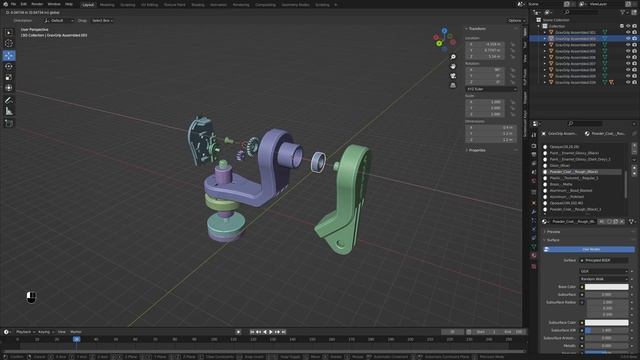This screenshot has width=640, height=360.
Task: Collapse the material Surface panel
Action: pos(545,240)
